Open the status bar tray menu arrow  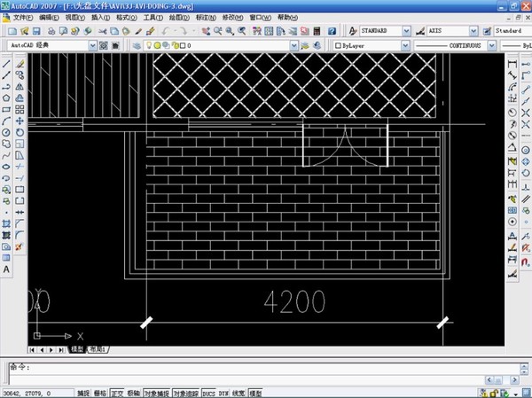tap(516, 394)
